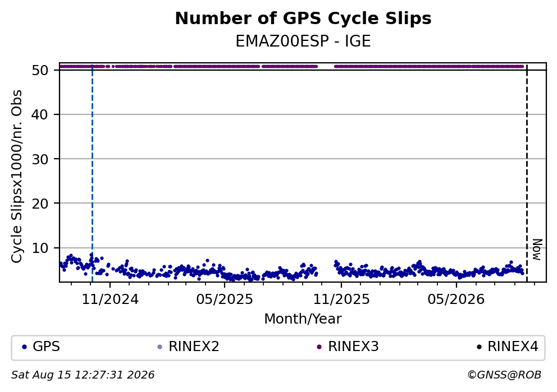
Task: Click the chart title 'Number of GPS Cycle Slips'
Action: 303,19
